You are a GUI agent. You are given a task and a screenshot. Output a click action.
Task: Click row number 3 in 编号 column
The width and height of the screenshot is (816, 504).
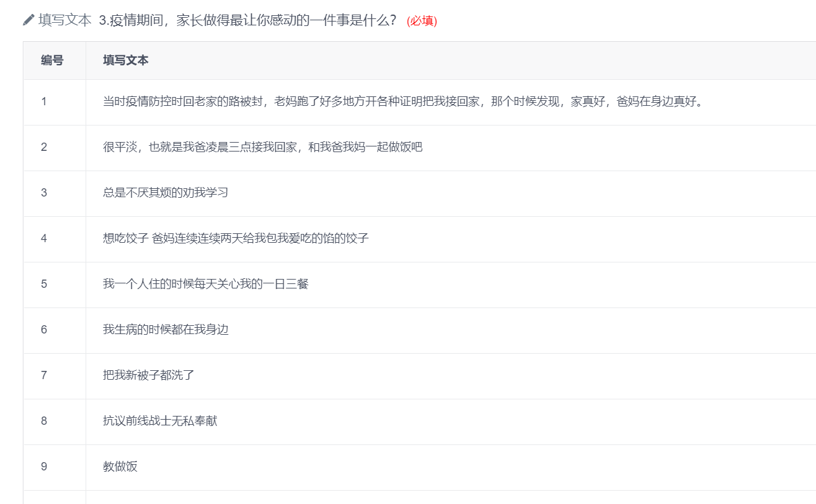click(x=44, y=193)
